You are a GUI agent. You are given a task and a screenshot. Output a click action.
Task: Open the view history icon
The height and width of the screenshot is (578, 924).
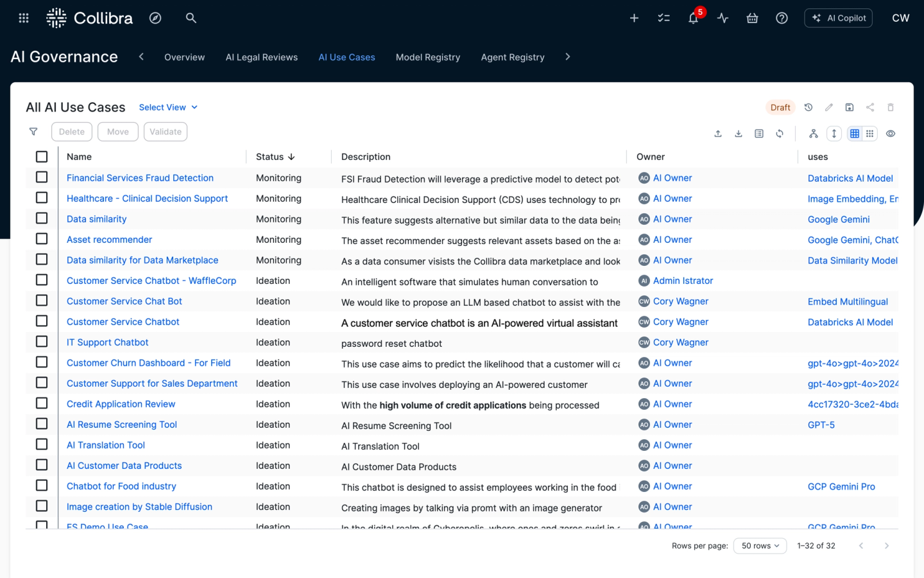[x=809, y=107]
